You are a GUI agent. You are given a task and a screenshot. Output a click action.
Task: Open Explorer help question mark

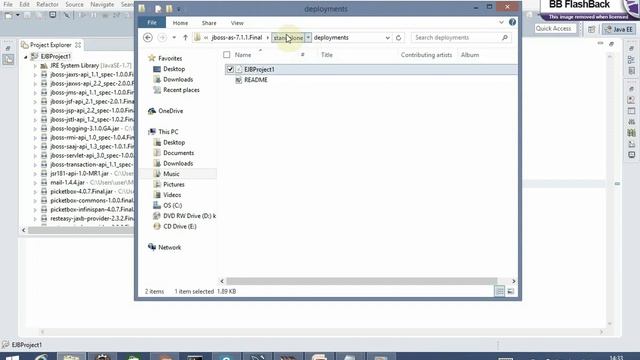coord(512,22)
